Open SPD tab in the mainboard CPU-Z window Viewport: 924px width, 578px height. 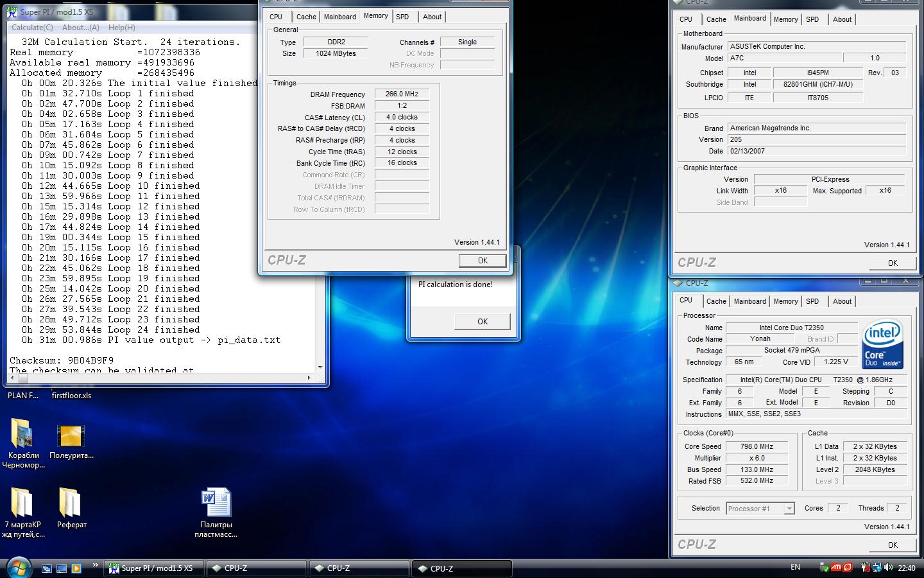[x=812, y=19]
